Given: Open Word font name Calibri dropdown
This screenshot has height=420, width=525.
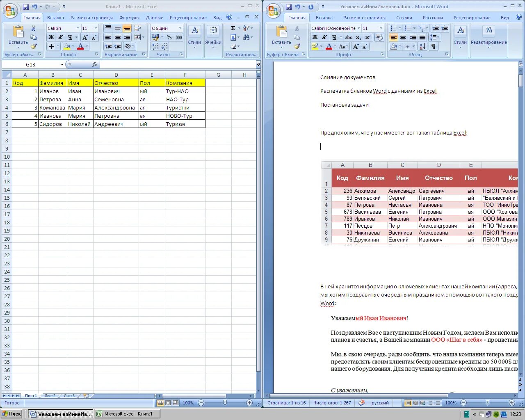Looking at the screenshot, I should pos(358,28).
